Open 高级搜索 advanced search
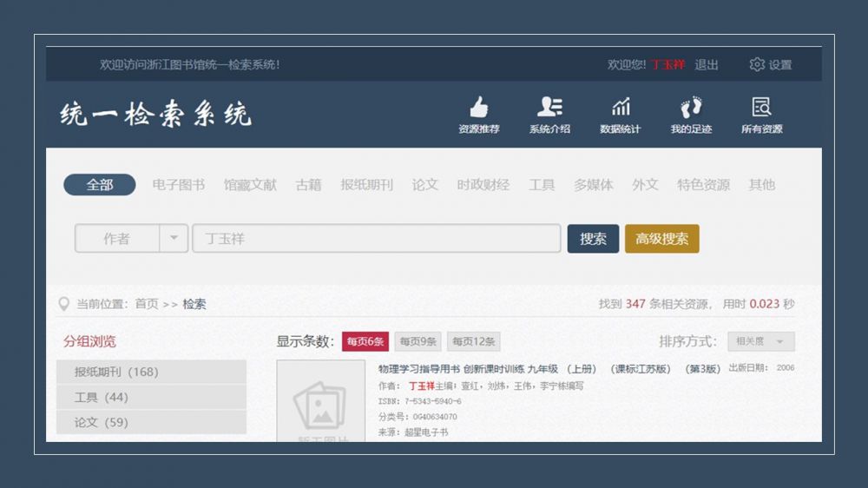Screen dimensions: 868x488 pos(661,239)
